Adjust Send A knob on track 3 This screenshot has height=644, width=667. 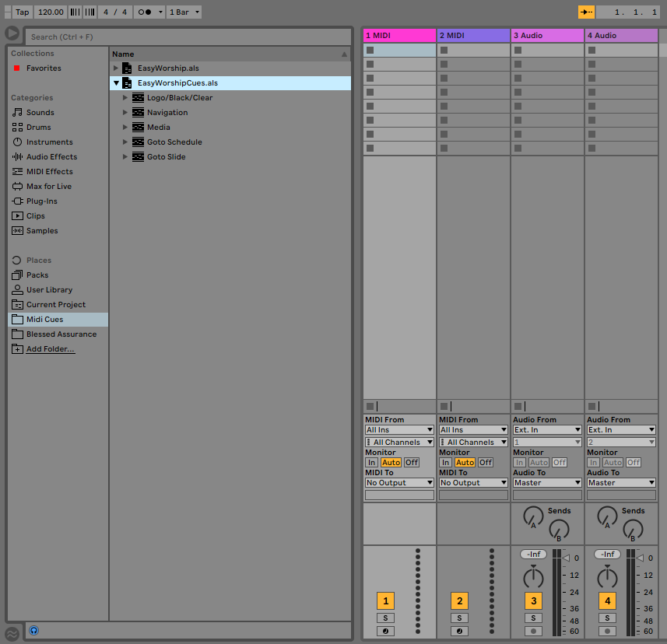(x=533, y=516)
